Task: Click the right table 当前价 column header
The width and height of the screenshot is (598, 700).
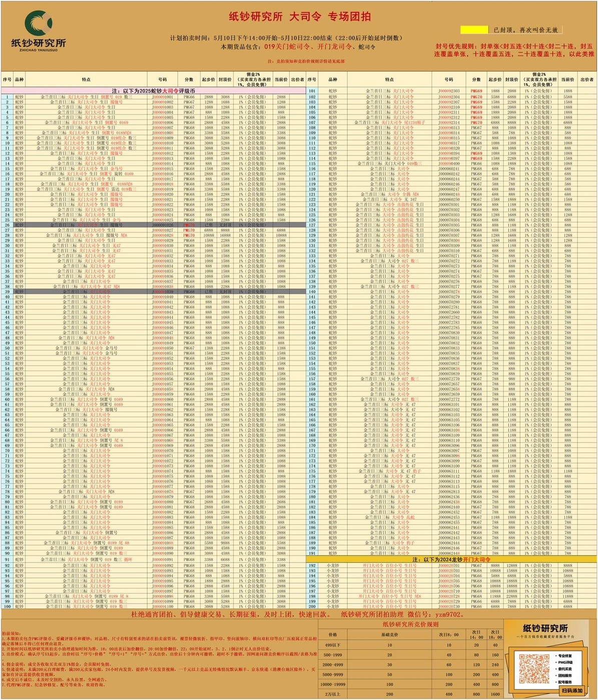Action: (x=567, y=79)
